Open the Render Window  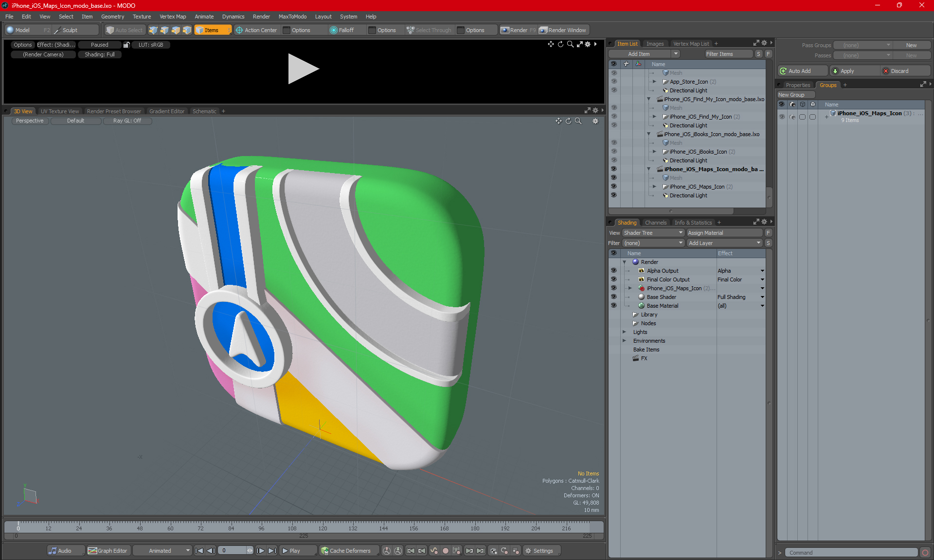pos(563,30)
